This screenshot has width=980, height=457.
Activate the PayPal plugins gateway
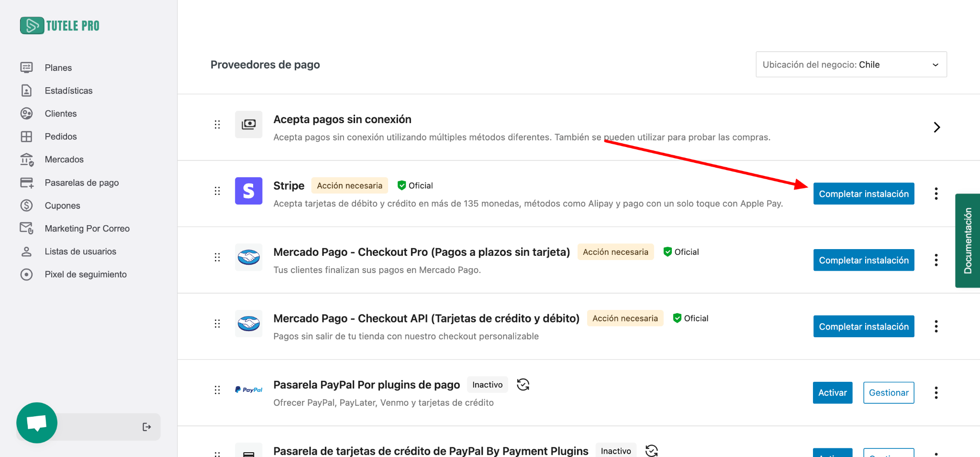(833, 393)
